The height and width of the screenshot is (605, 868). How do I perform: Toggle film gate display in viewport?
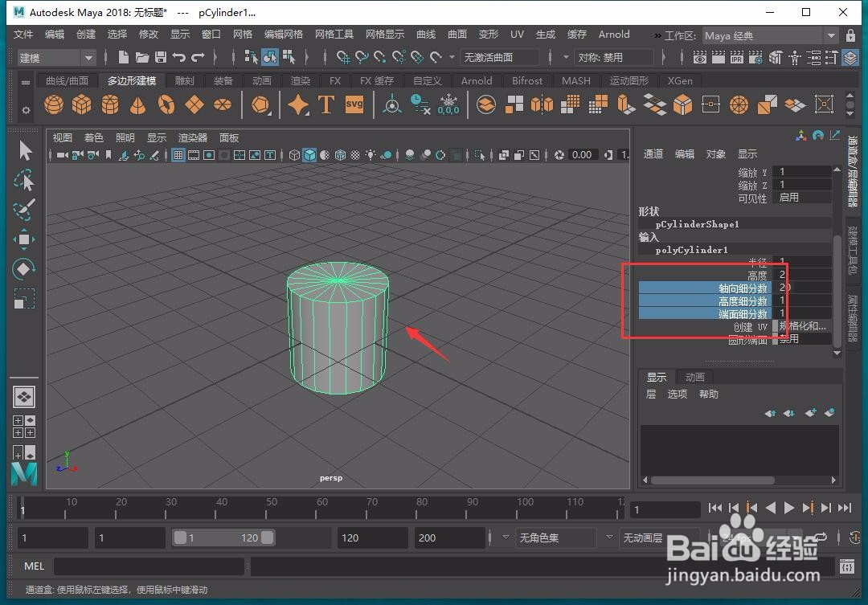point(193,155)
